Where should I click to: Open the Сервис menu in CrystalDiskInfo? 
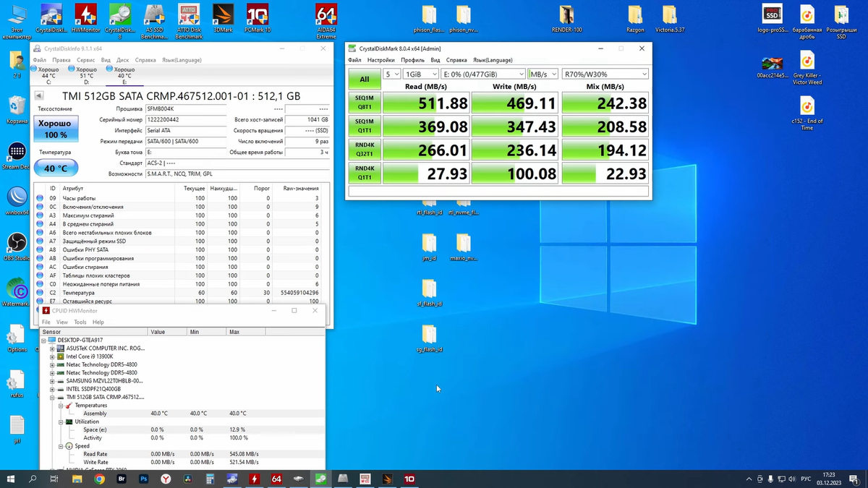85,60
